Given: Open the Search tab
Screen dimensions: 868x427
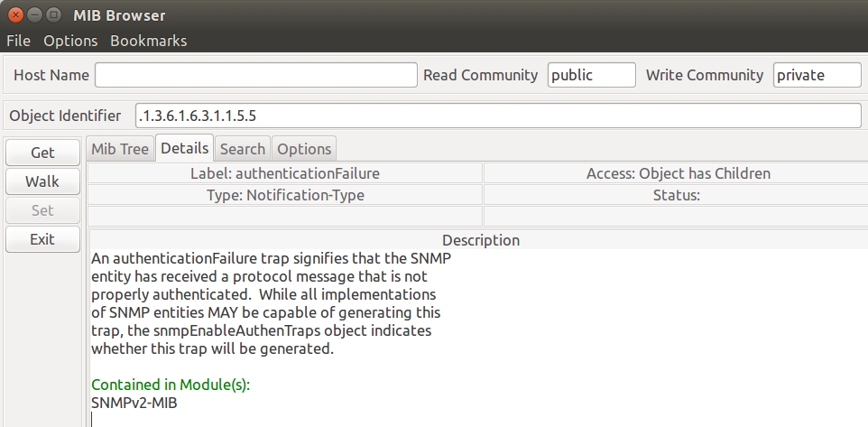Looking at the screenshot, I should 243,149.
